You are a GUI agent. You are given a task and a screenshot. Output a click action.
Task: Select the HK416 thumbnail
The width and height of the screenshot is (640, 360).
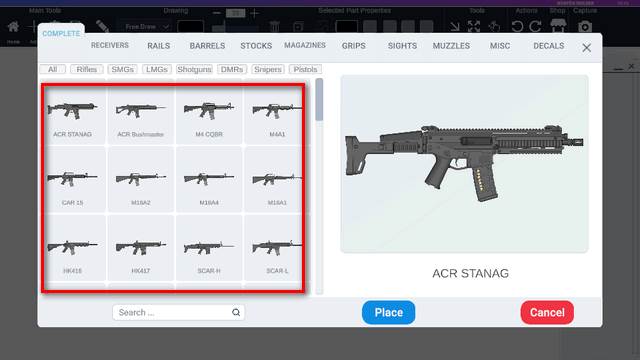[72, 248]
